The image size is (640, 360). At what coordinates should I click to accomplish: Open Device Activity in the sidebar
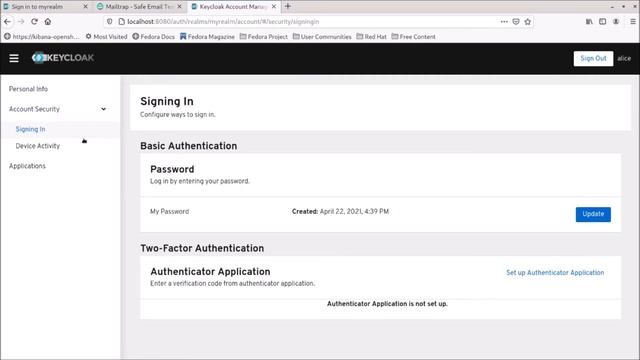38,146
